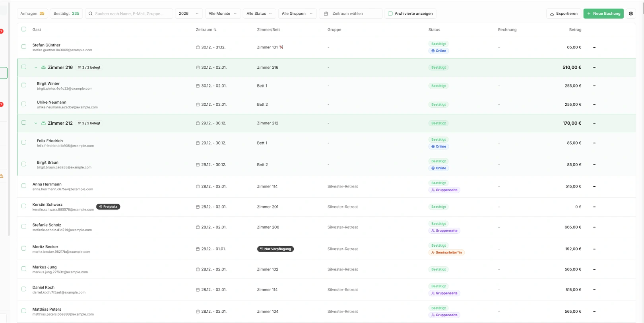The image size is (644, 323).
Task: Click the sort icon next to Zeitraum header
Action: (x=215, y=30)
